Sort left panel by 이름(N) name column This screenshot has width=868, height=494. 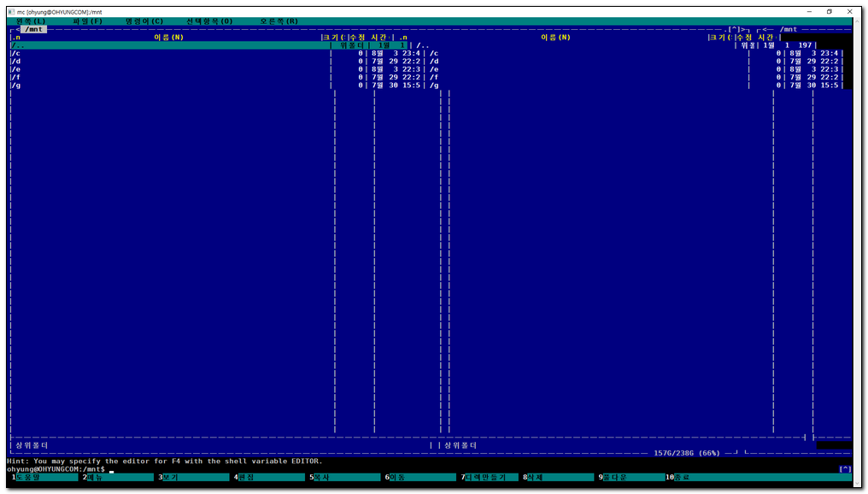[168, 38]
